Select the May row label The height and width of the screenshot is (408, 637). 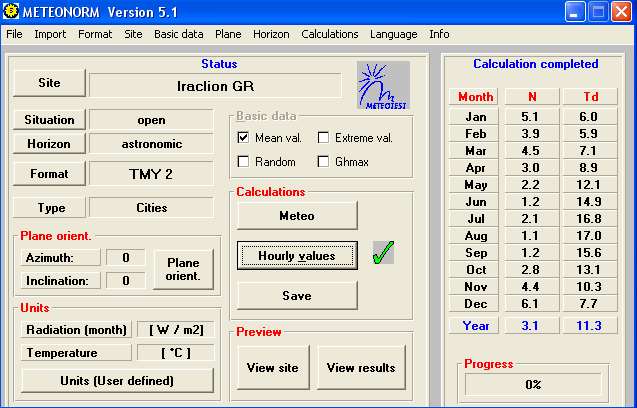click(474, 185)
